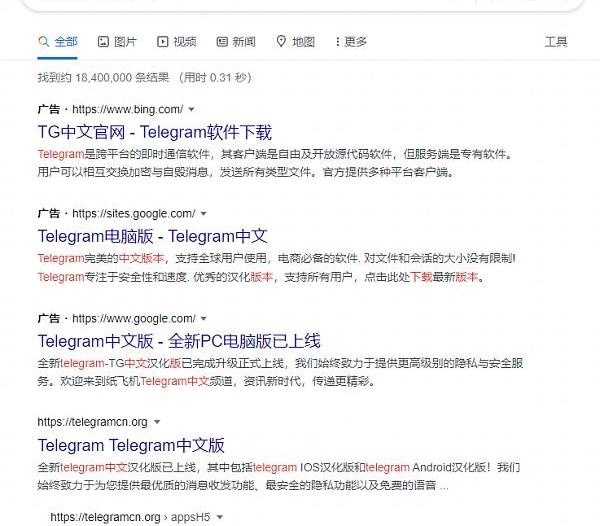This screenshot has height=526, width=600.
Task: Visit Telegram中文版 - 全新PC电脑版已上线 link
Action: 179,341
